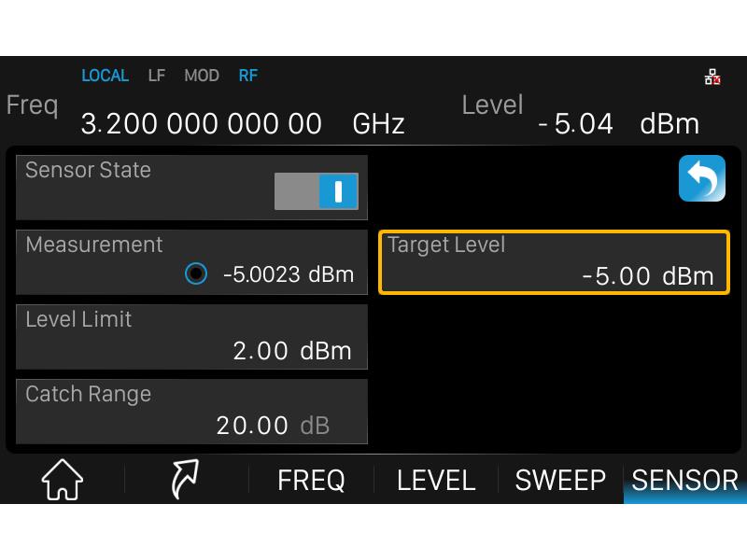
Task: Toggle the Sensor State switch
Action: coord(316,191)
